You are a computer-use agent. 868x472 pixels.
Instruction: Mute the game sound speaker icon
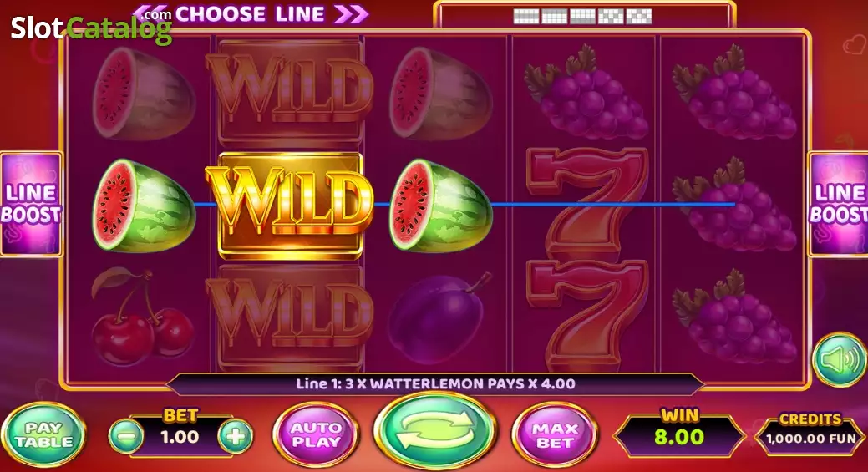click(840, 360)
